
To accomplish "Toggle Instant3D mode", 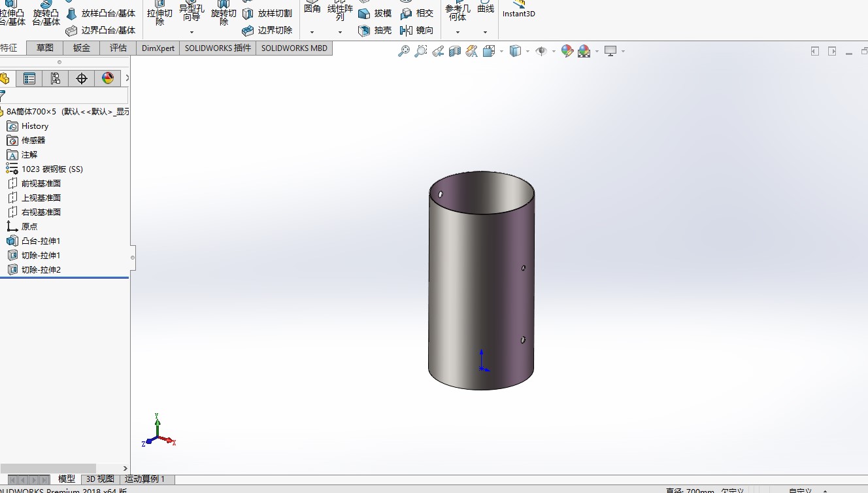I will [x=518, y=9].
